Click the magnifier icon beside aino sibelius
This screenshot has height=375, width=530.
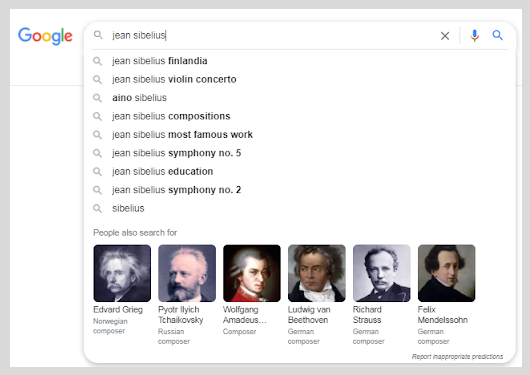point(97,98)
